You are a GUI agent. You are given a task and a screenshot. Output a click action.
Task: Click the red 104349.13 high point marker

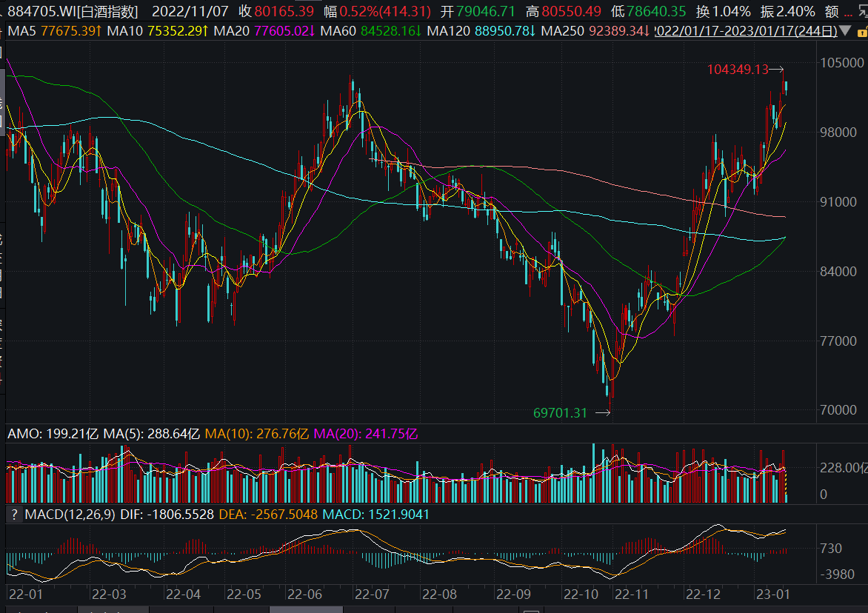(x=738, y=69)
